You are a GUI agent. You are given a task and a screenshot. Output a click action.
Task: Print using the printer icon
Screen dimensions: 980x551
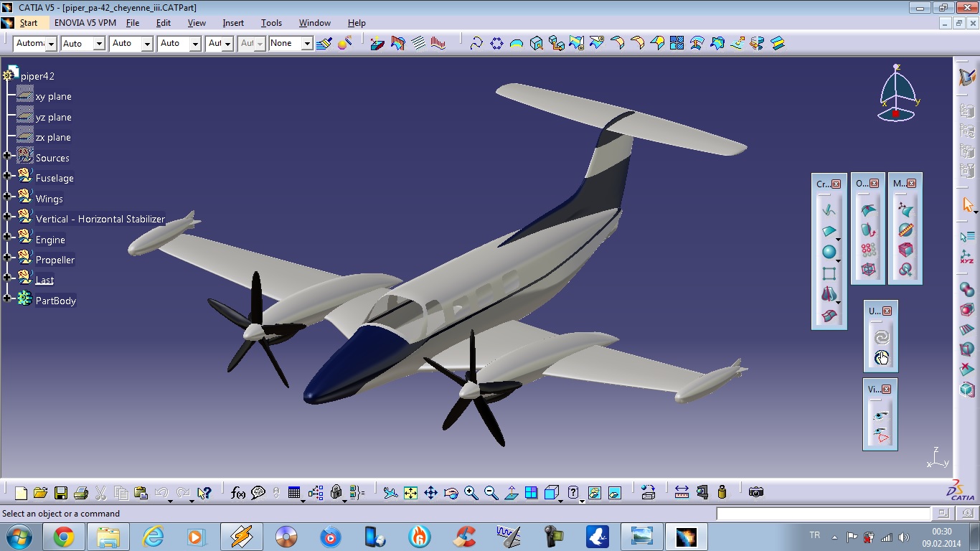tap(80, 493)
